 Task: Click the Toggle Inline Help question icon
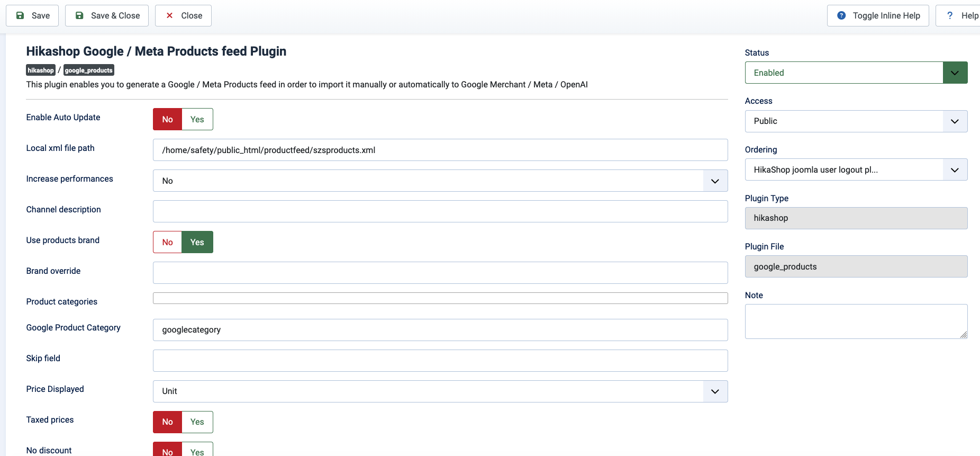click(841, 16)
